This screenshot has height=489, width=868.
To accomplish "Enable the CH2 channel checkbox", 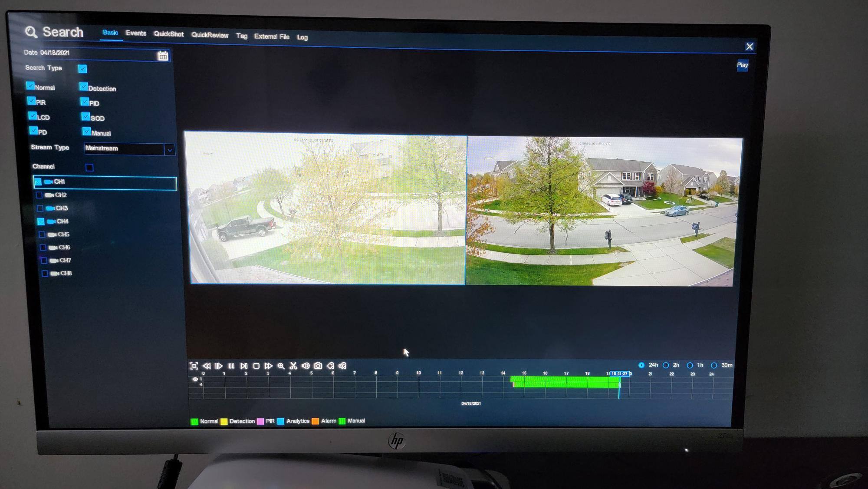I will (39, 195).
